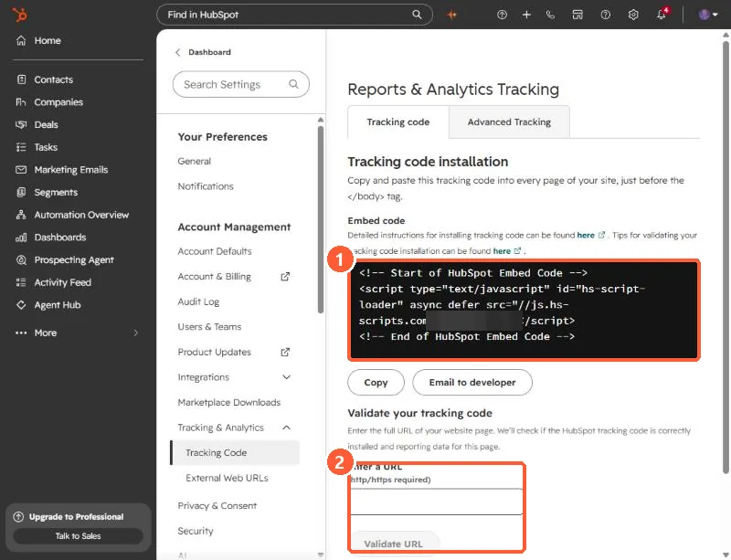
Task: Click first 'here' link for installation instructions
Action: (x=586, y=235)
